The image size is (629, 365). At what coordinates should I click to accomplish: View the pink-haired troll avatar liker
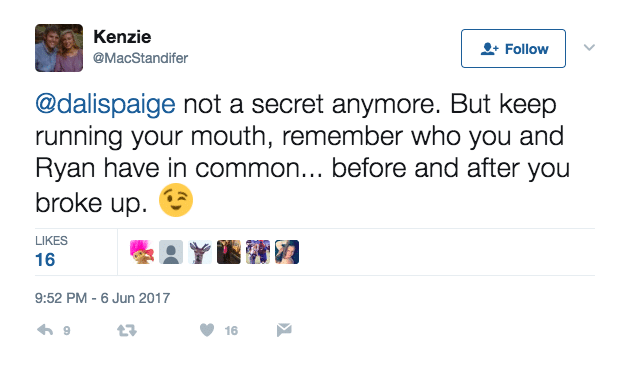[x=142, y=252]
